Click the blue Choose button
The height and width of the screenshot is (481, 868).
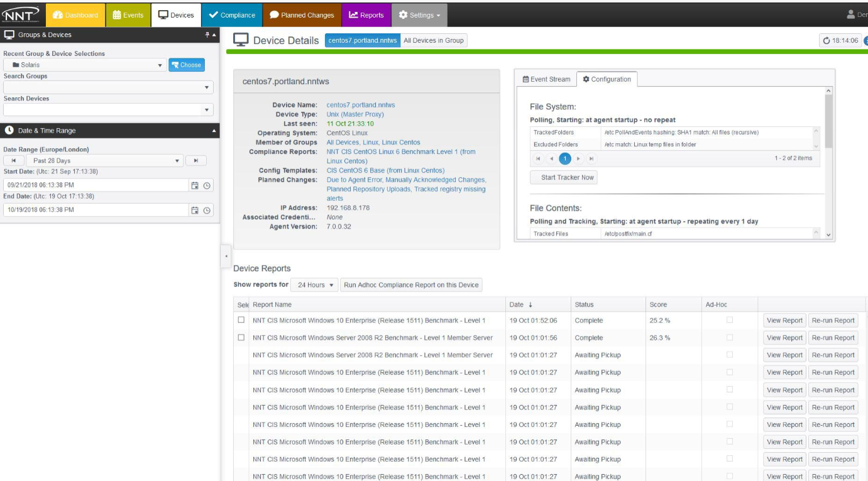click(x=187, y=65)
